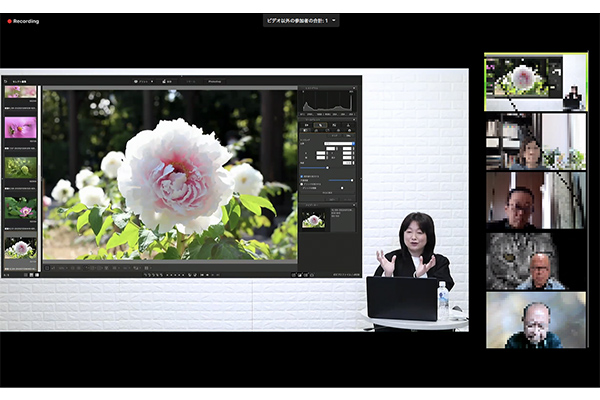This screenshot has width=600, height=400.
Task: Toggle the first checkbox in adjustment panel
Action: [303, 178]
